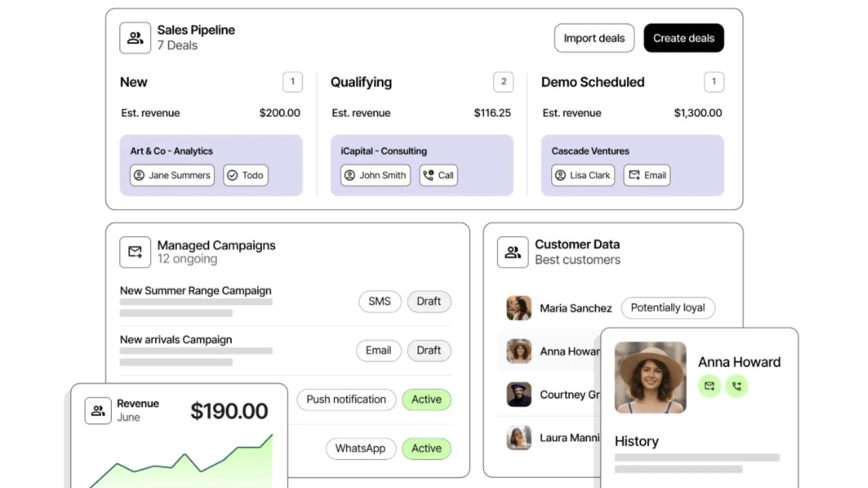Viewport: 868px width, 488px height.
Task: Click the Email tag on Cascade Ventures
Action: point(647,175)
